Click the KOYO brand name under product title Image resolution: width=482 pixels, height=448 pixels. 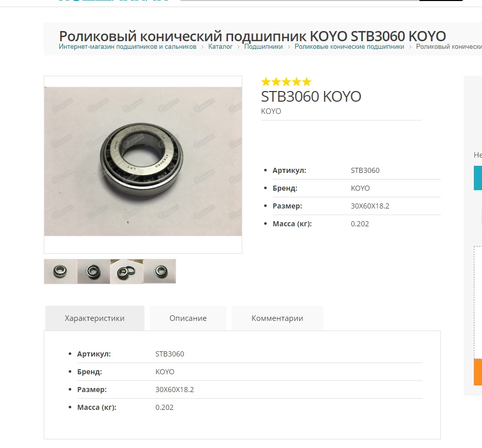(271, 111)
